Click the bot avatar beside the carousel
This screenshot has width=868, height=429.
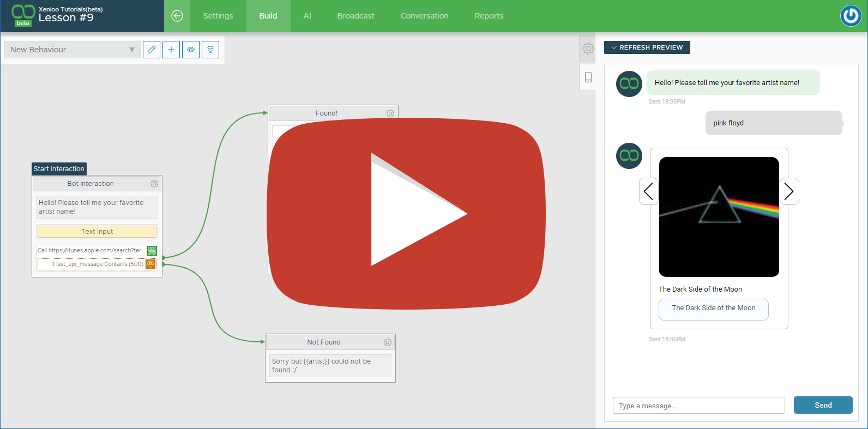coord(629,156)
